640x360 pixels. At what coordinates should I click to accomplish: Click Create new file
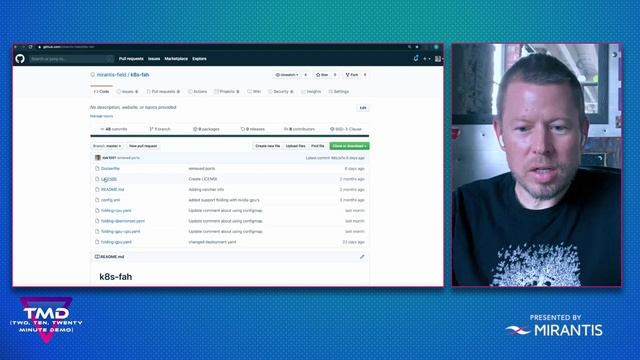pos(268,146)
